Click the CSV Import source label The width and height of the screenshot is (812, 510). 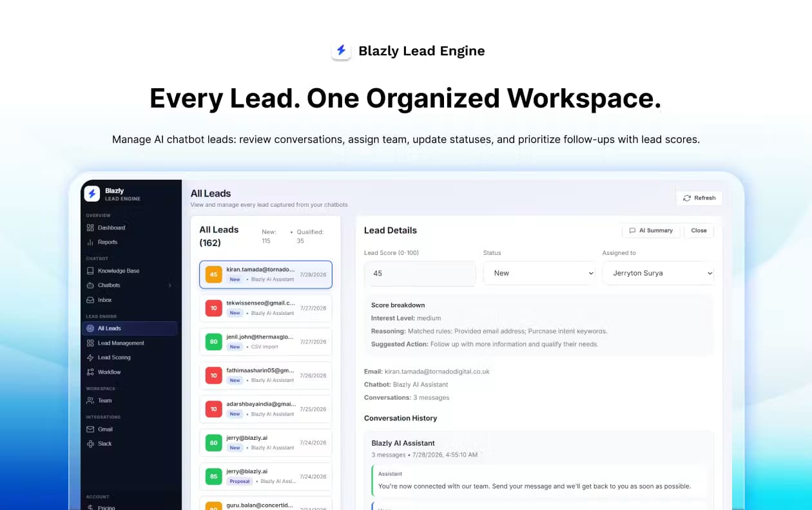tap(264, 346)
